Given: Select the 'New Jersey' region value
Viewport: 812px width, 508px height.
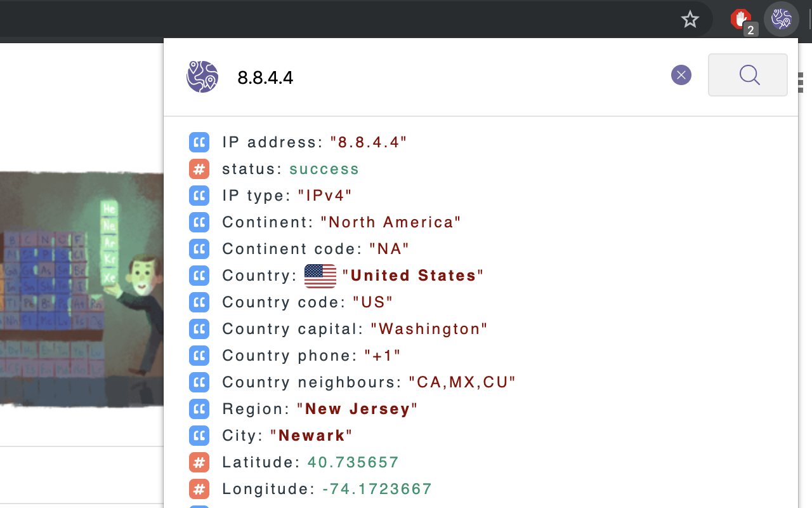Looking at the screenshot, I should [357, 409].
